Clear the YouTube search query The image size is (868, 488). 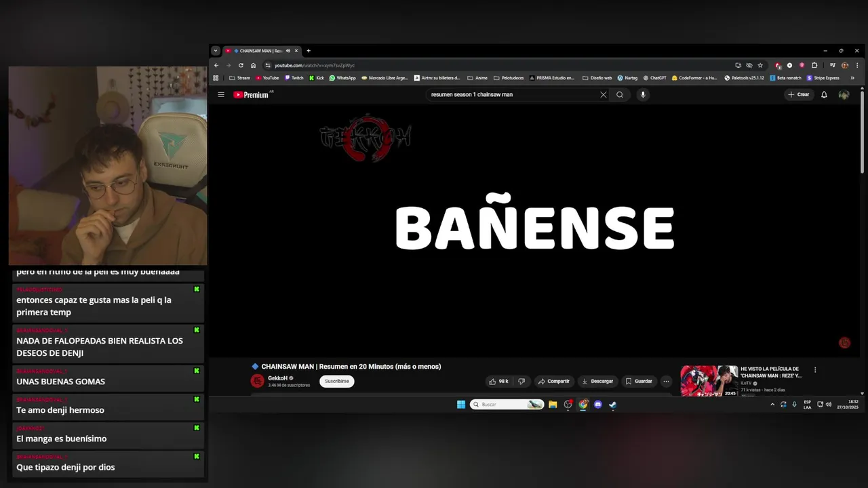pyautogui.click(x=603, y=95)
